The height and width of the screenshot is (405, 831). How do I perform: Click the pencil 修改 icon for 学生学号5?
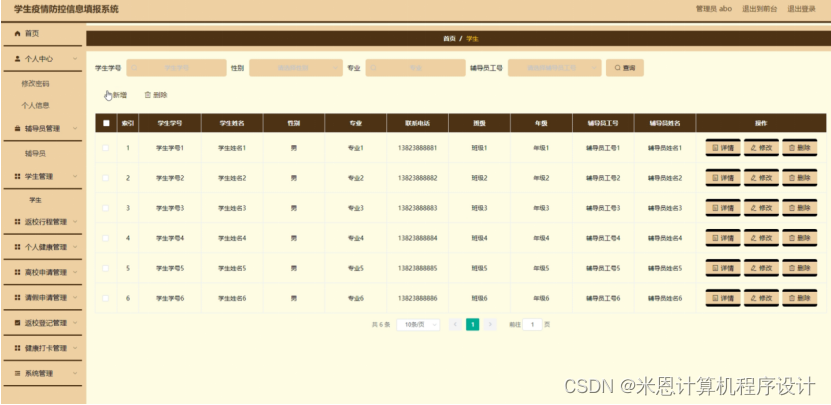tap(754, 268)
